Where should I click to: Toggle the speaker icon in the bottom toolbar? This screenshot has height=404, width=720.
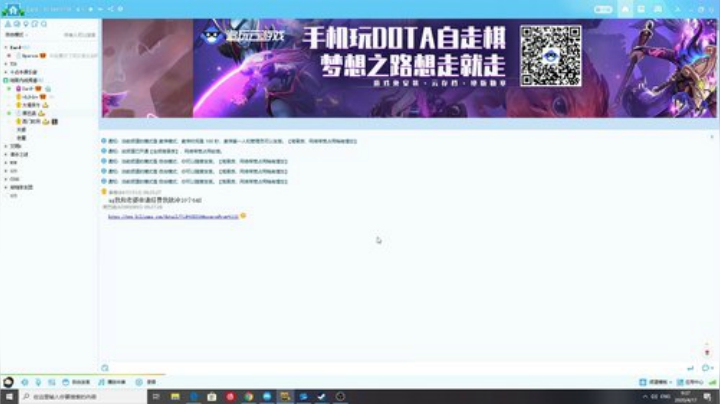[x=24, y=382]
